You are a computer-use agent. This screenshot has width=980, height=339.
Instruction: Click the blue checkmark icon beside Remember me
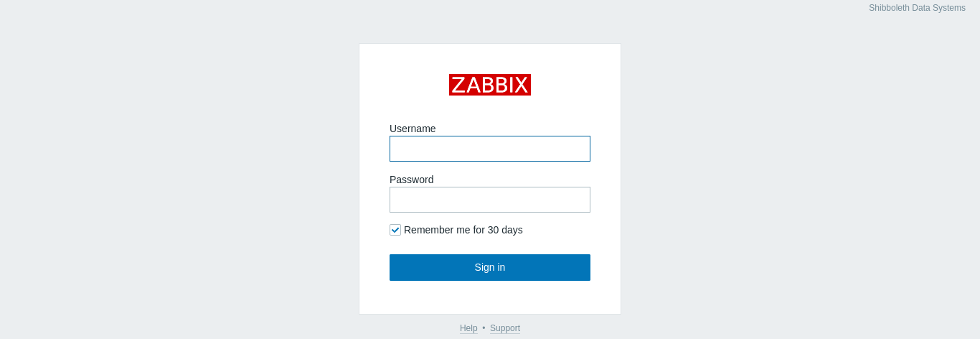point(395,230)
